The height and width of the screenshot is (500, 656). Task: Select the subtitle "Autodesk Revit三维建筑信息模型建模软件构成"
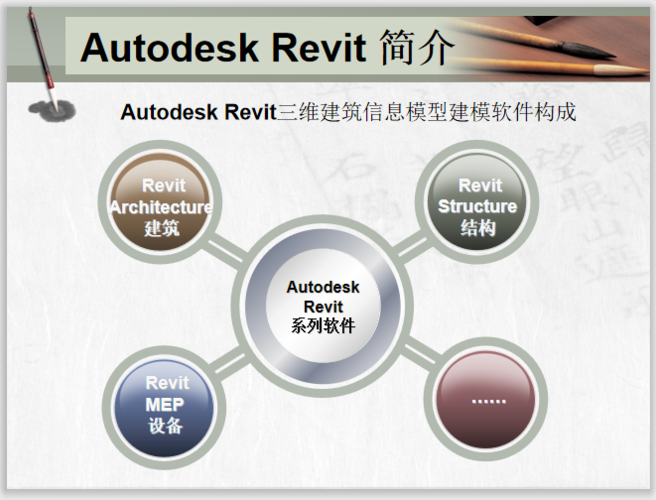[x=348, y=112]
